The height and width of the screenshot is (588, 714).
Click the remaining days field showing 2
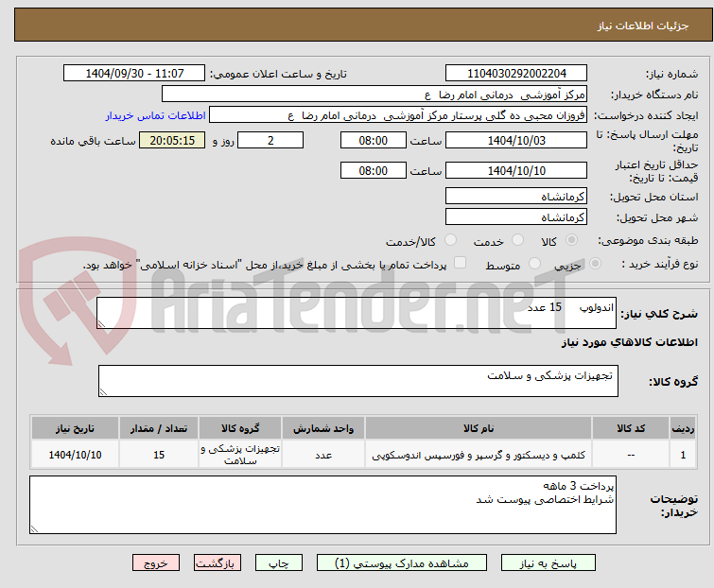pyautogui.click(x=270, y=140)
